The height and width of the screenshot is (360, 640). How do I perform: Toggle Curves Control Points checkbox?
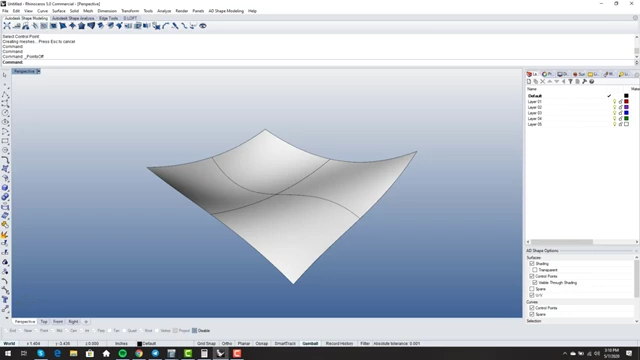click(x=532, y=308)
